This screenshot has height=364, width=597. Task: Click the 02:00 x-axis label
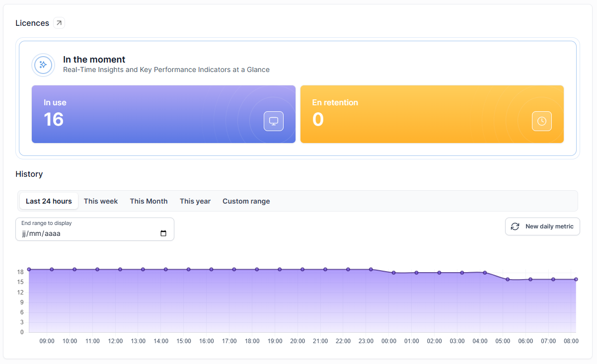(x=435, y=341)
